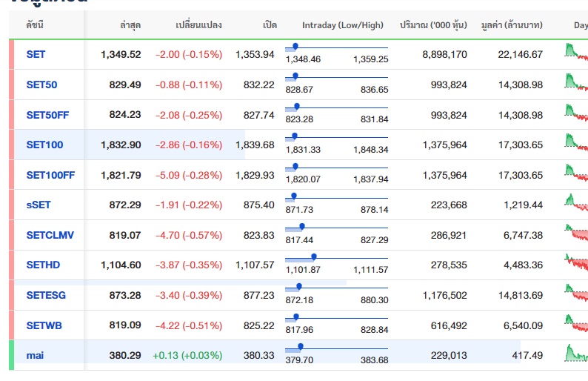Click the sSET open value 875.40
The width and height of the screenshot is (588, 381).
click(258, 205)
